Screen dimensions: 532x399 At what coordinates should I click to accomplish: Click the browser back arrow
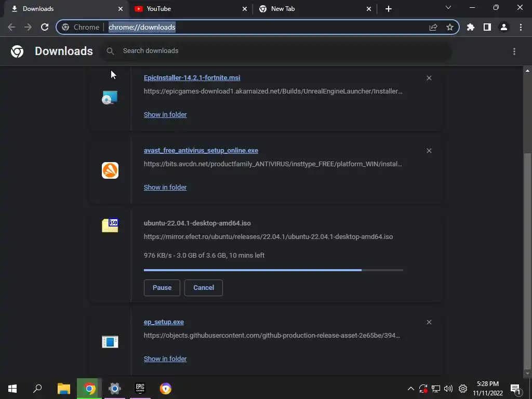[11, 27]
